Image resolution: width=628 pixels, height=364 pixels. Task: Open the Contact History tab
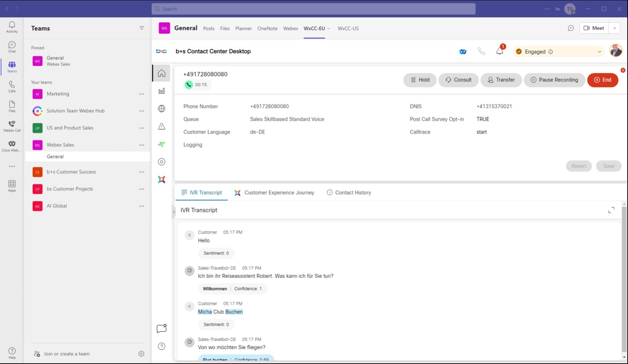349,193
